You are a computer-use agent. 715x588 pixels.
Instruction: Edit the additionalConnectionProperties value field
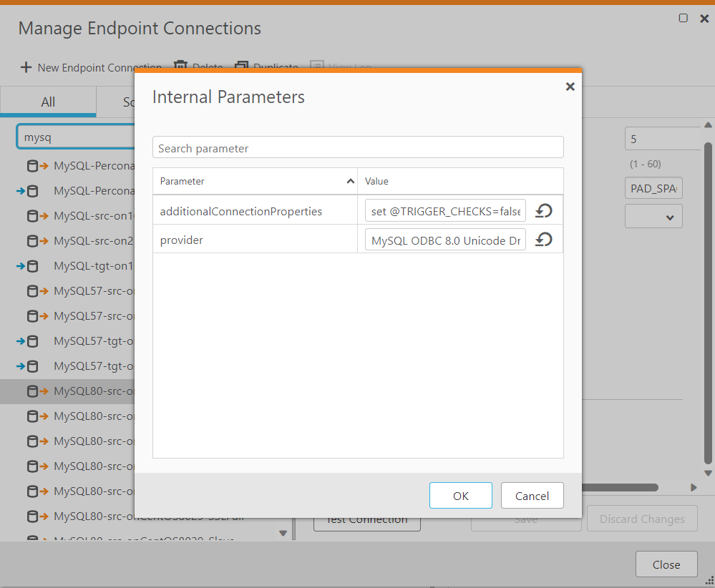coord(445,211)
